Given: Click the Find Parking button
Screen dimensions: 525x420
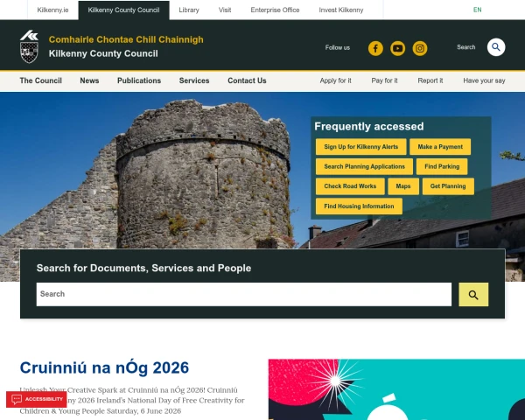Looking at the screenshot, I should (442, 166).
